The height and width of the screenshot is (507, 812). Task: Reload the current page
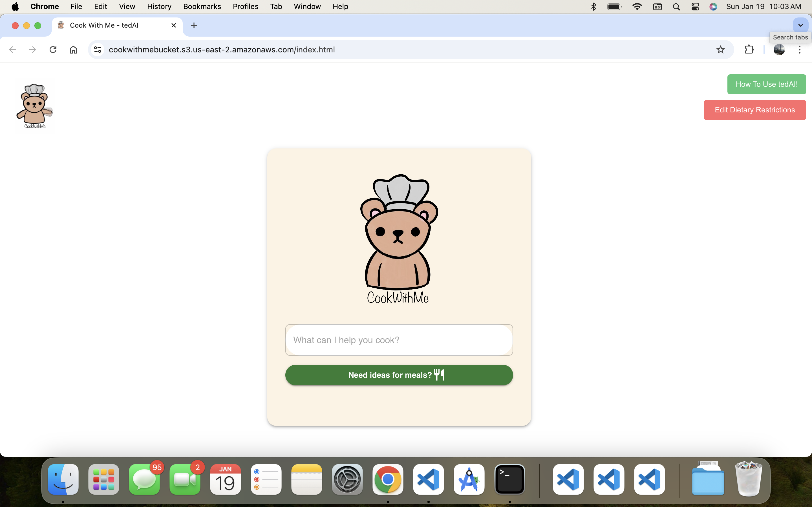[53, 49]
